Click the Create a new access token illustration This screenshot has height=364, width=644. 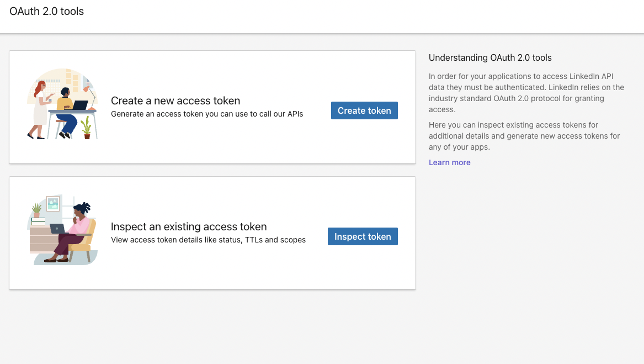click(62, 104)
